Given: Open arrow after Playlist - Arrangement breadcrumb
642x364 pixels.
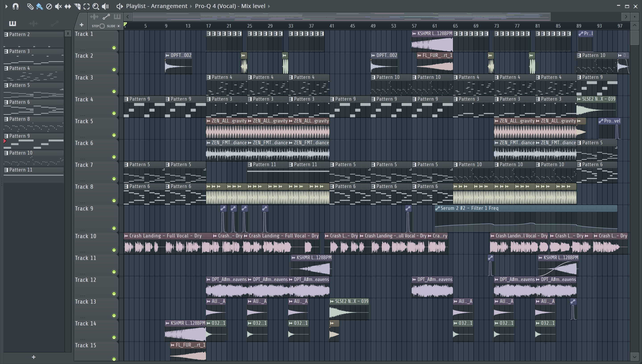Looking at the screenshot, I should (191, 6).
